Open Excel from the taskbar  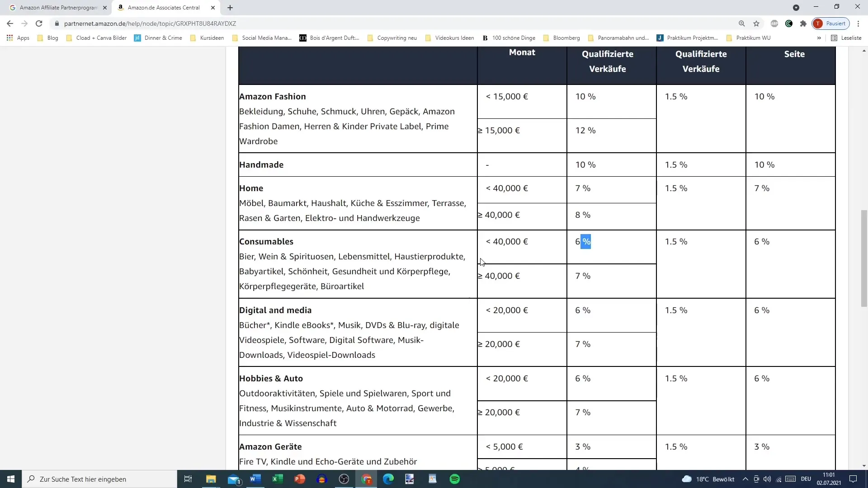[278, 479]
